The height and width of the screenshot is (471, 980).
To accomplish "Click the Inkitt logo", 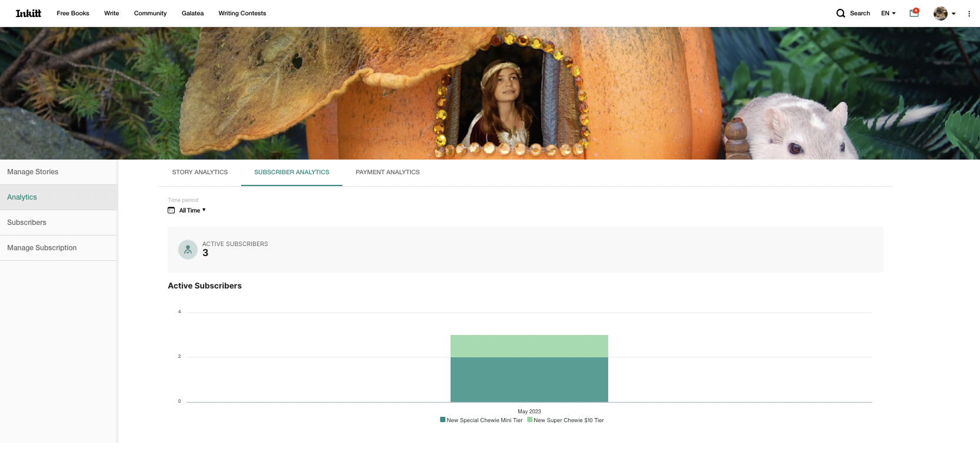I will point(28,13).
